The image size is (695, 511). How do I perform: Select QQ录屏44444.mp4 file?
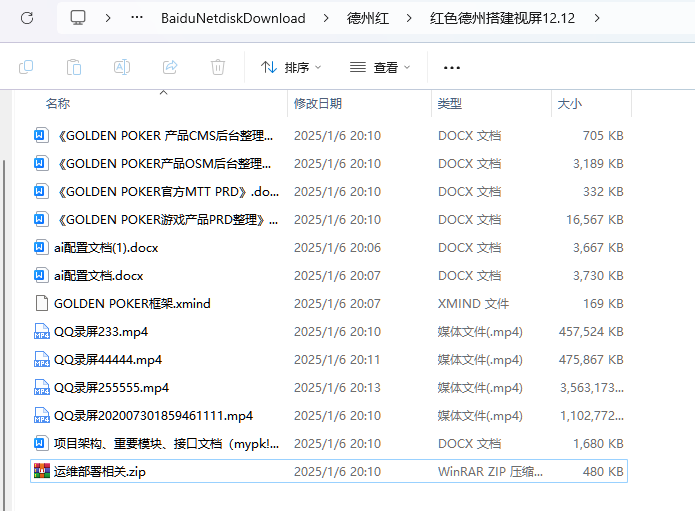[x=329, y=359]
